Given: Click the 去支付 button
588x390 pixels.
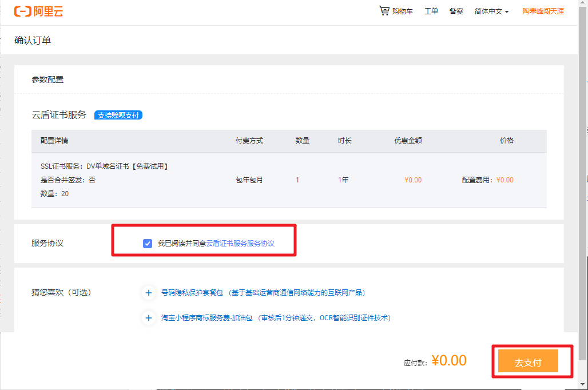Looking at the screenshot, I should pos(528,362).
